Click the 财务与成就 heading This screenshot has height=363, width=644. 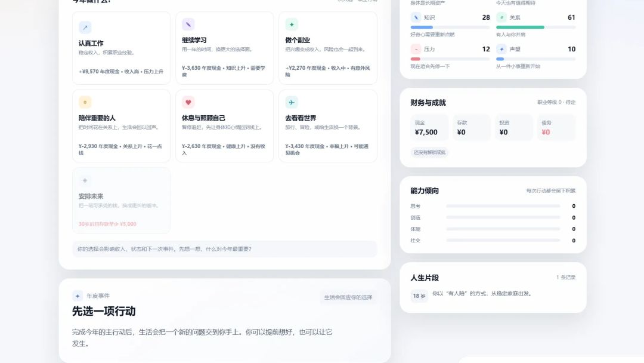click(x=428, y=103)
